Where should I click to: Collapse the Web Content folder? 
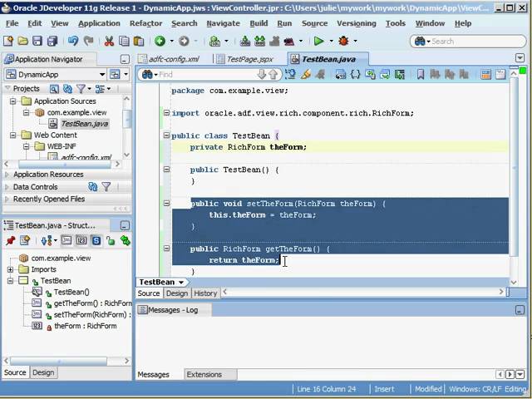tap(13, 135)
